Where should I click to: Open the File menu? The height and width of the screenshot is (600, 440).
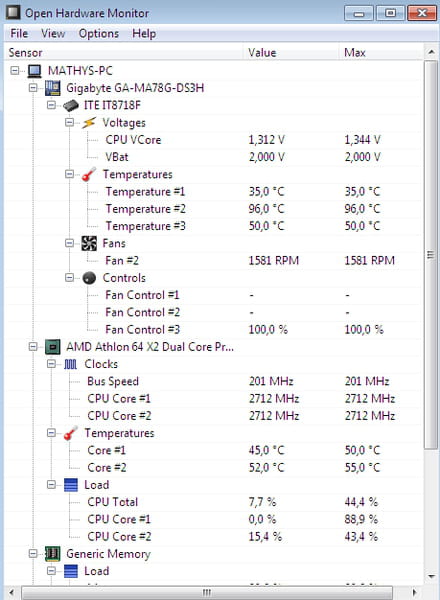coord(19,34)
